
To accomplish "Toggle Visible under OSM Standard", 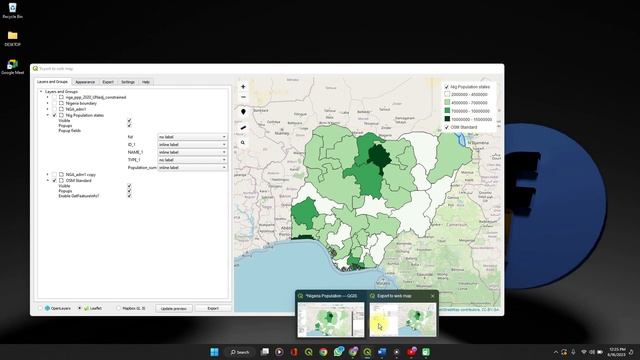I will tap(129, 186).
